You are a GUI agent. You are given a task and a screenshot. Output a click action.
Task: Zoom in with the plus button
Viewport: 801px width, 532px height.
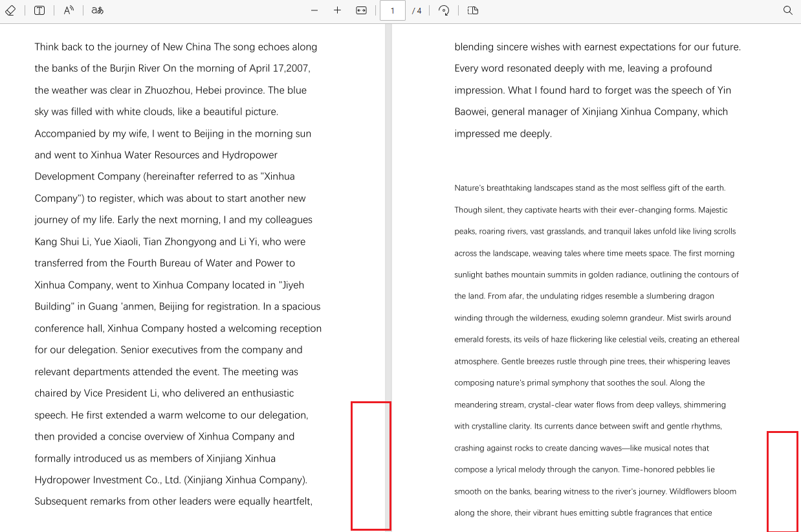point(337,10)
